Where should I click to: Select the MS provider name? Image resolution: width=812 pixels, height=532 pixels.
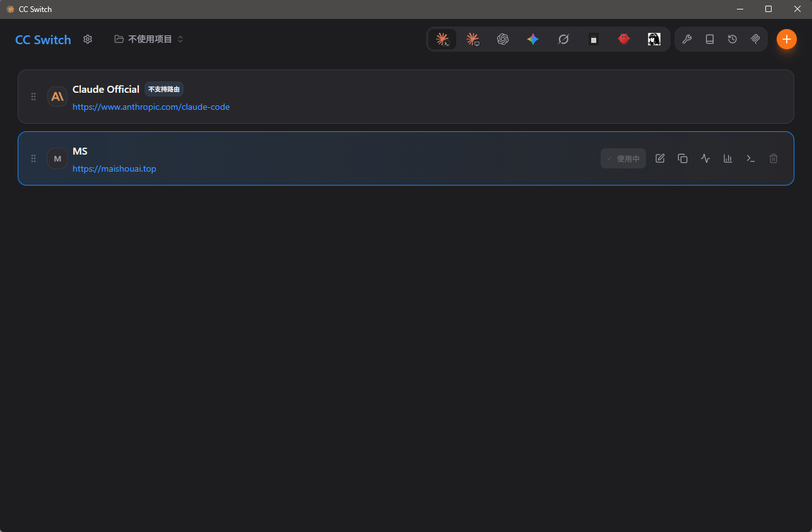pyautogui.click(x=80, y=151)
